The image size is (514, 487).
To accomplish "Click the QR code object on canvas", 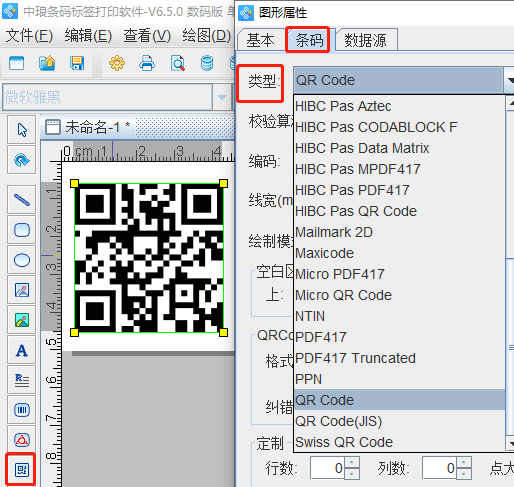I will 149,258.
